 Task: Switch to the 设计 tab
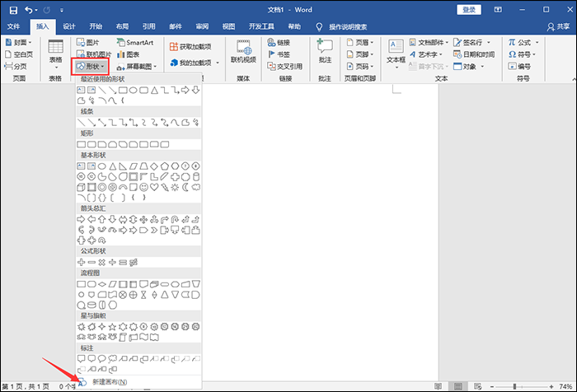pos(69,26)
